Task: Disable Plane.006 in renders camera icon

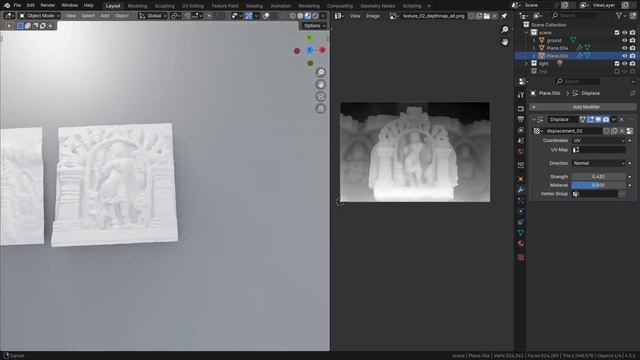Action: click(632, 56)
